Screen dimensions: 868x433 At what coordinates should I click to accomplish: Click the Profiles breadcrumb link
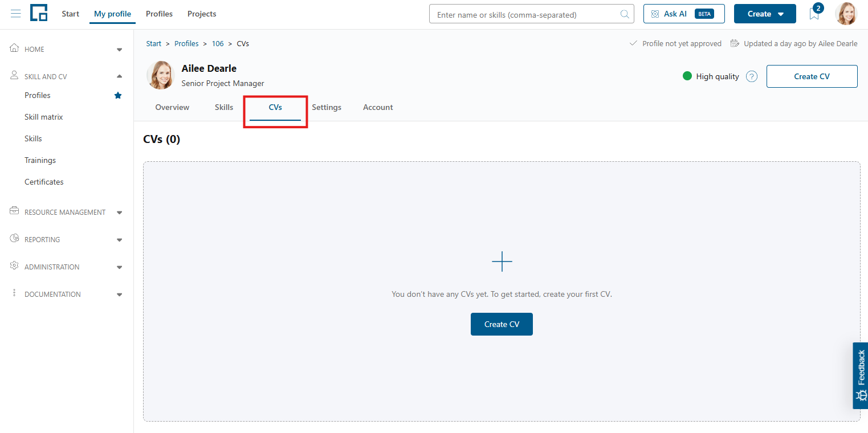click(x=186, y=43)
